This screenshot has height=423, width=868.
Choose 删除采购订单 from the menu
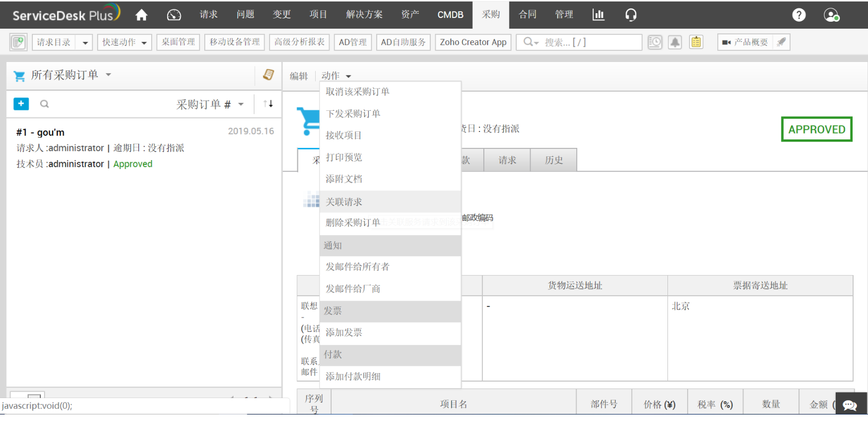(x=390, y=223)
